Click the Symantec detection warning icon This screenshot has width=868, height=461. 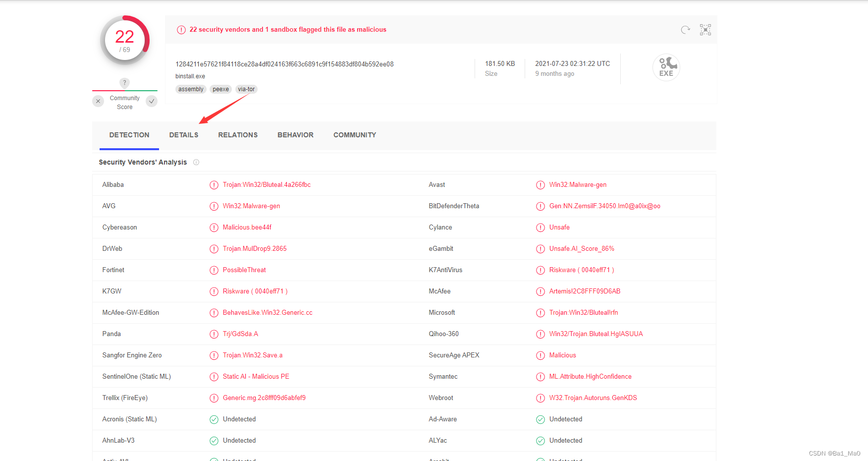point(541,377)
